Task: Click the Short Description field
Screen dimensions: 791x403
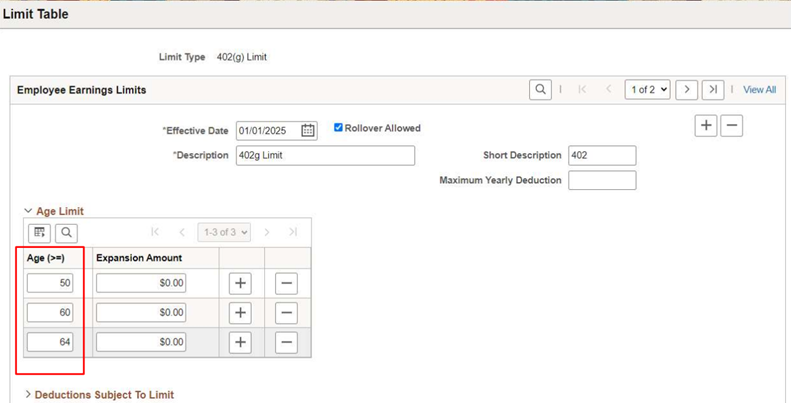Action: tap(602, 155)
